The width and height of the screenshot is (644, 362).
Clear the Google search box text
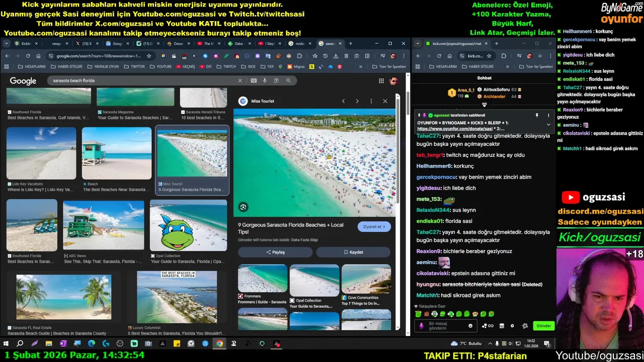click(x=240, y=80)
